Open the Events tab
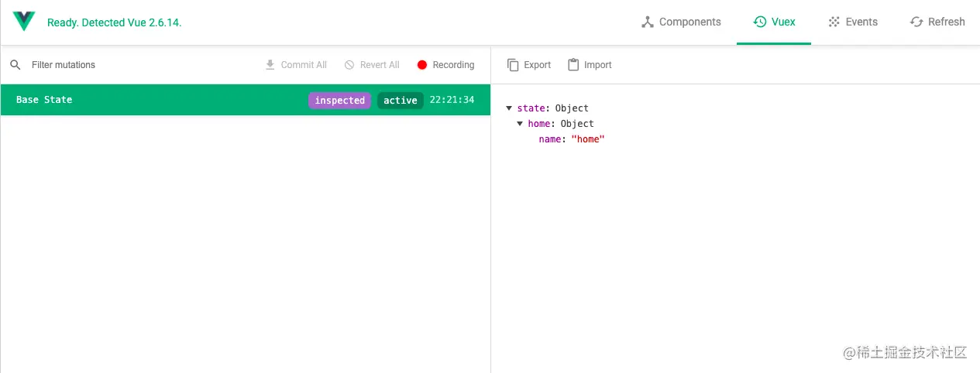Screen dimensions: 980x373 (852, 22)
